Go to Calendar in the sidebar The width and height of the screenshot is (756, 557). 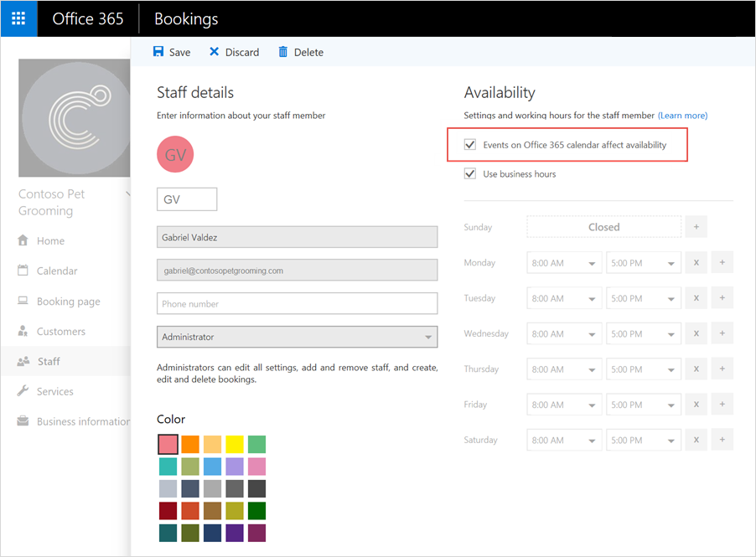point(56,271)
